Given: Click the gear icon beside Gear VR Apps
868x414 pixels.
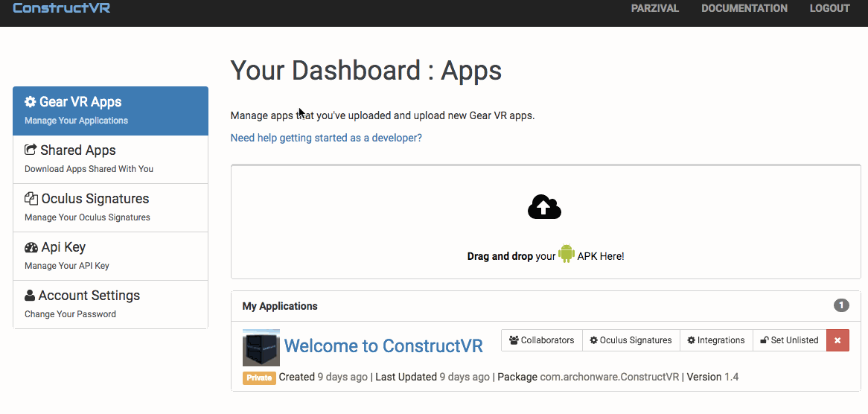Looking at the screenshot, I should point(30,102).
